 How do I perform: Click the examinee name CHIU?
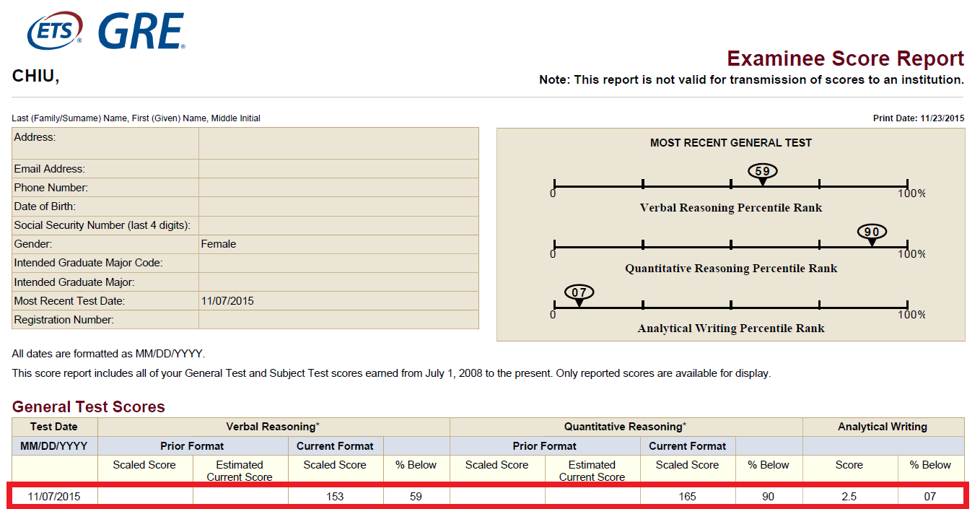pyautogui.click(x=35, y=77)
